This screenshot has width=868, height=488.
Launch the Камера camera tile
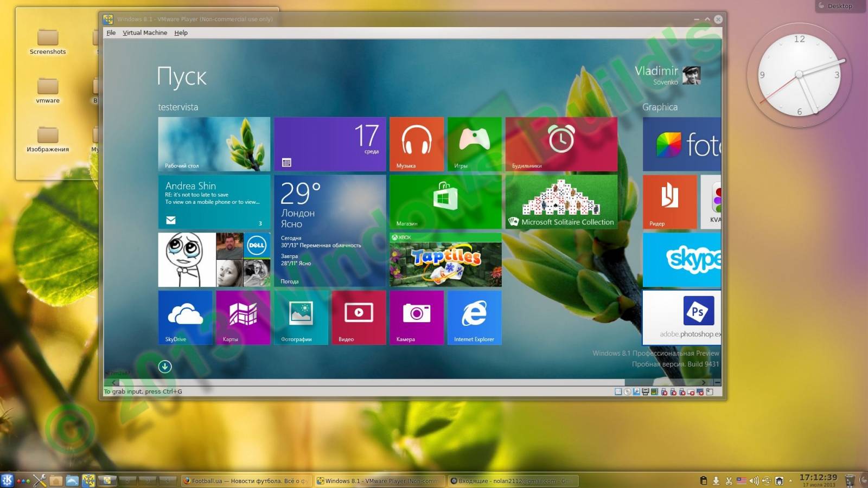point(417,318)
